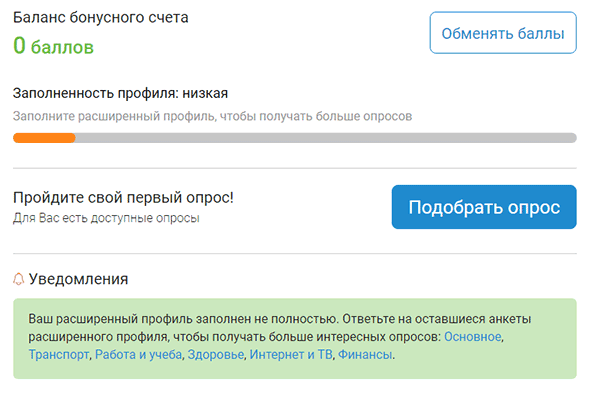Open the Основное profile questionnaire link
The height and width of the screenshot is (393, 600).
pos(472,337)
